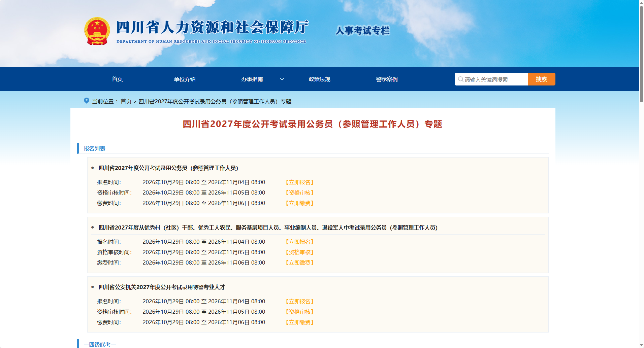This screenshot has height=348, width=644.
Task: Click exam title 四川省2027年度公开考试录用公务员 (参照管理工作人员)
Action: pos(168,168)
